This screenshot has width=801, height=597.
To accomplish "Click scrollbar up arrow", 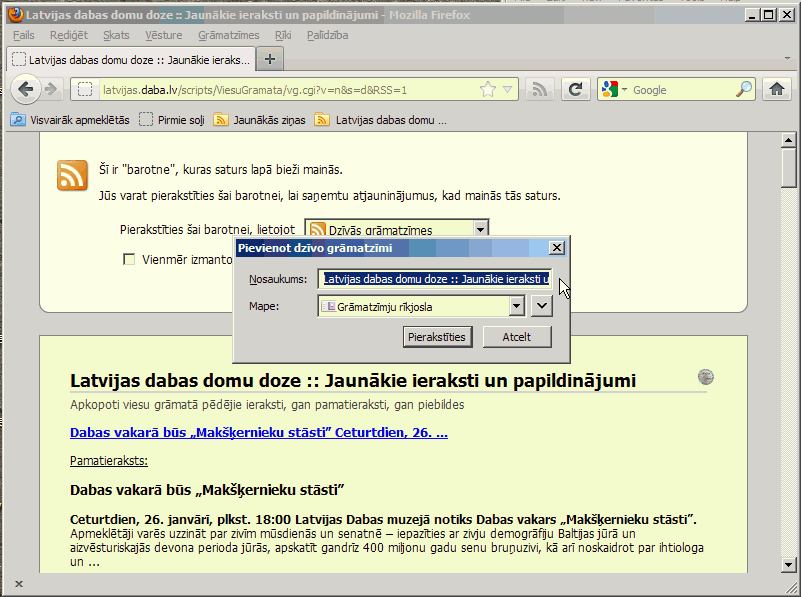I will pos(788,140).
